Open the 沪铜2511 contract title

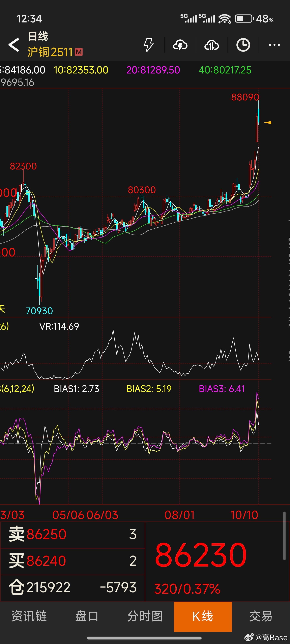pyautogui.click(x=50, y=52)
